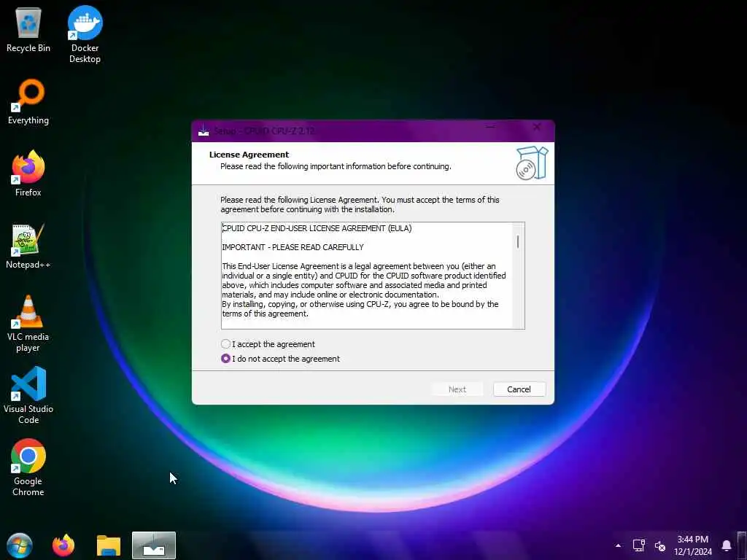Minimize the CPU-Z setup window
Screen dimensions: 747x560
coord(490,127)
